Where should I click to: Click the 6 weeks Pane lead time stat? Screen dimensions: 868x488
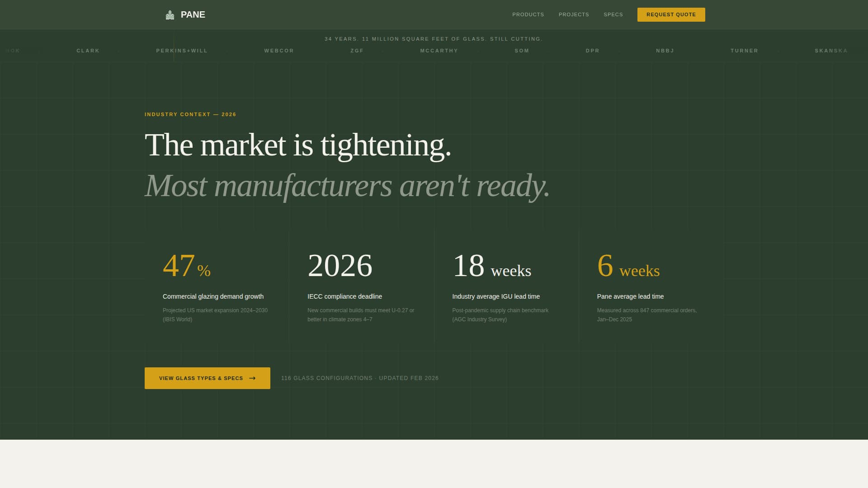pyautogui.click(x=628, y=267)
